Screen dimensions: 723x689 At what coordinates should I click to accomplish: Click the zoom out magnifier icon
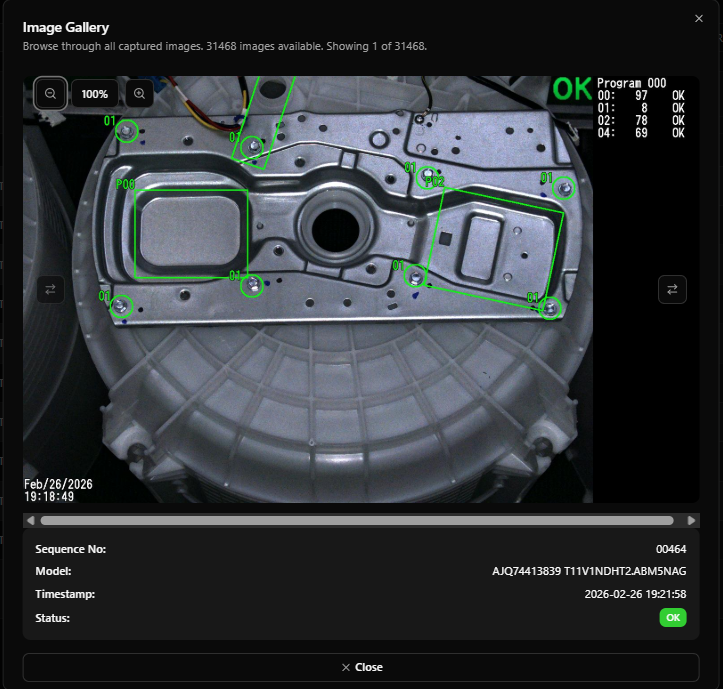(x=50, y=93)
